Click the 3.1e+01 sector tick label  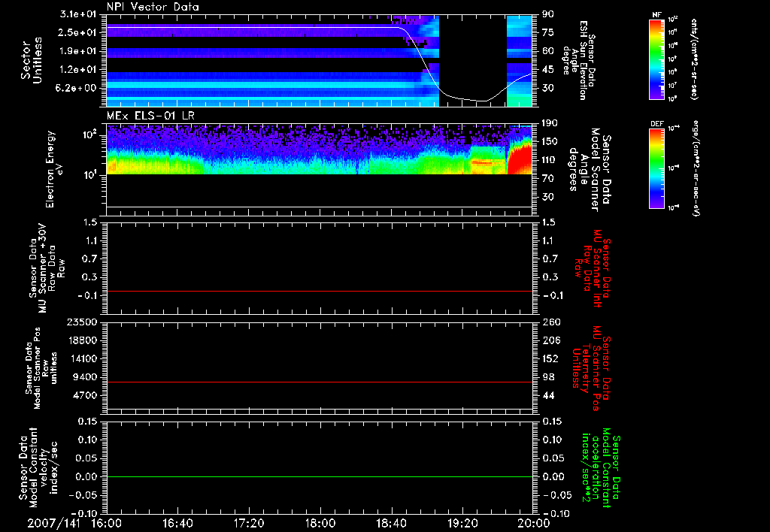[x=78, y=14]
